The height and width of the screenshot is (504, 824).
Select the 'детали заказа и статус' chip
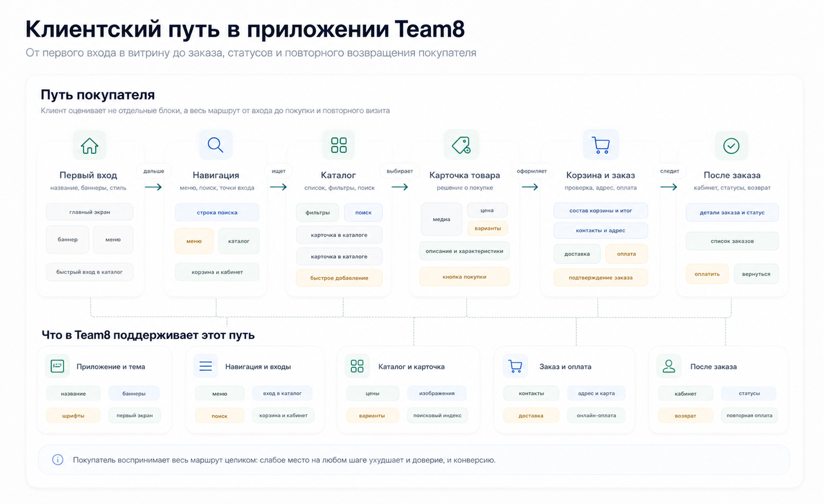(x=732, y=213)
